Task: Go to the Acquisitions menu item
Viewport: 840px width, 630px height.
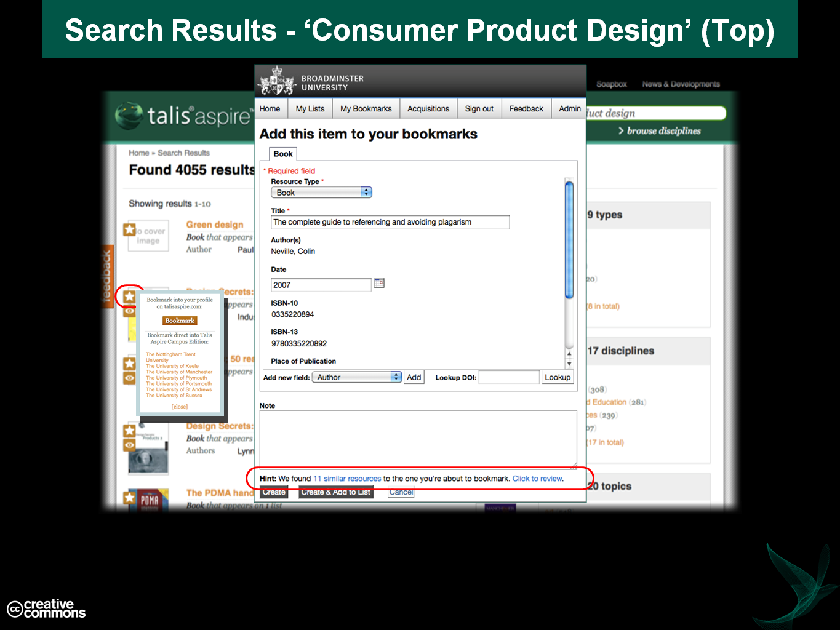Action: (428, 109)
